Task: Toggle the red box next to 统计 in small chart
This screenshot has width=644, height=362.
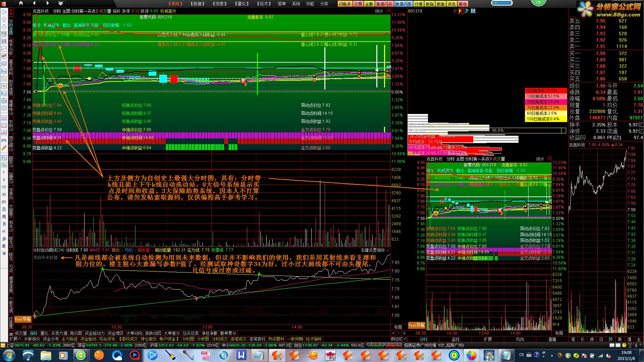Action: point(549,158)
